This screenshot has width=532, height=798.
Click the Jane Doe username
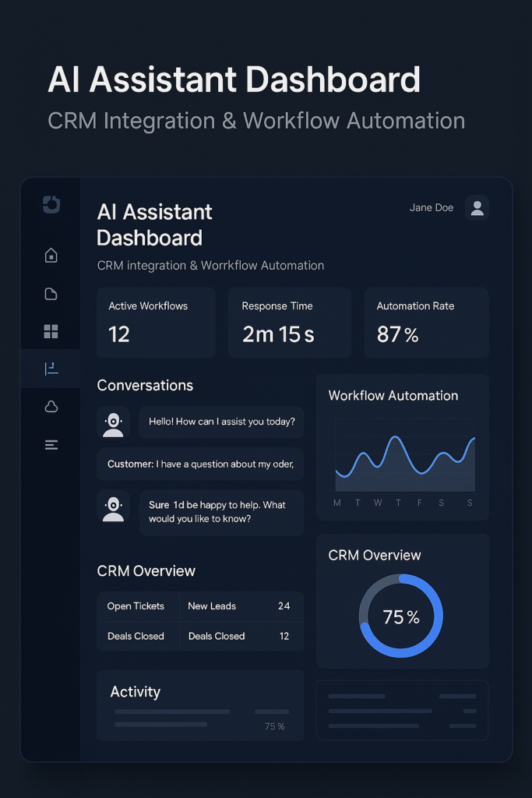click(x=432, y=208)
